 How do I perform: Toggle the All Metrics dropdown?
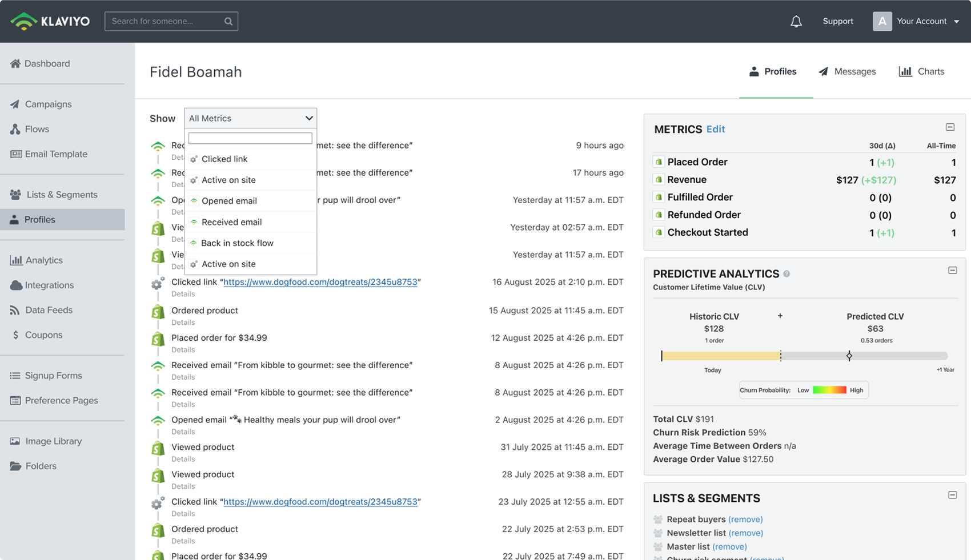(x=250, y=118)
